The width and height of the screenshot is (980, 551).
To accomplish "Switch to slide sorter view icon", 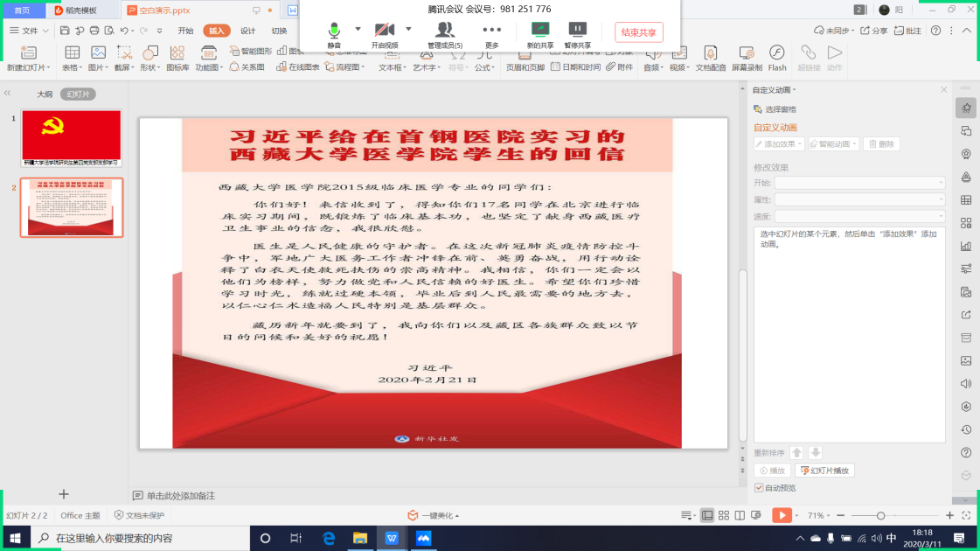I will 725,515.
